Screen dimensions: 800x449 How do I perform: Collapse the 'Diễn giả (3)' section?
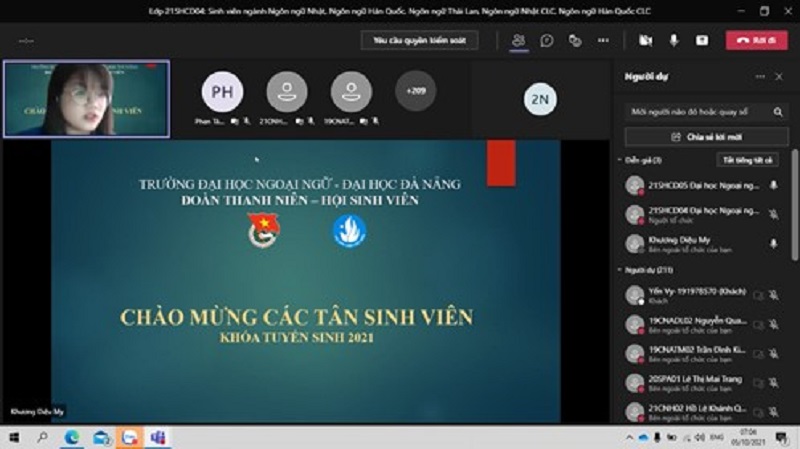click(x=621, y=160)
